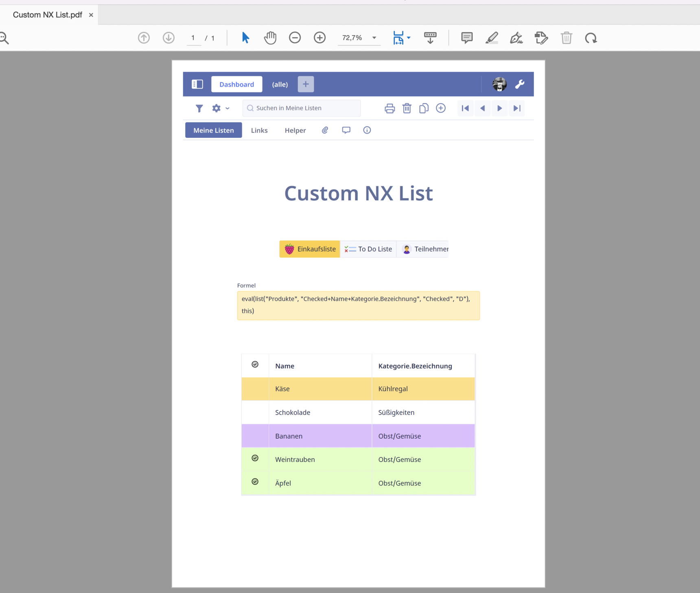The width and height of the screenshot is (700, 593).
Task: Click the print icon in list toolbar
Action: (x=389, y=108)
